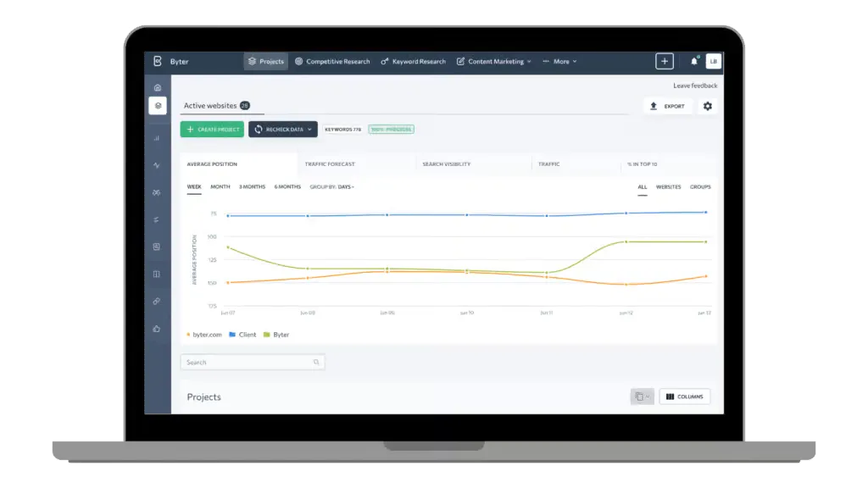Open the Projects menu item

(266, 61)
